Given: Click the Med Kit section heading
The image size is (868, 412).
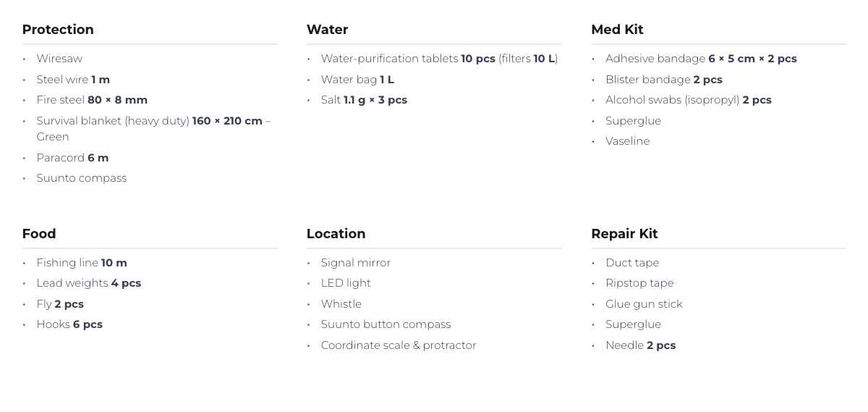Looking at the screenshot, I should (617, 30).
